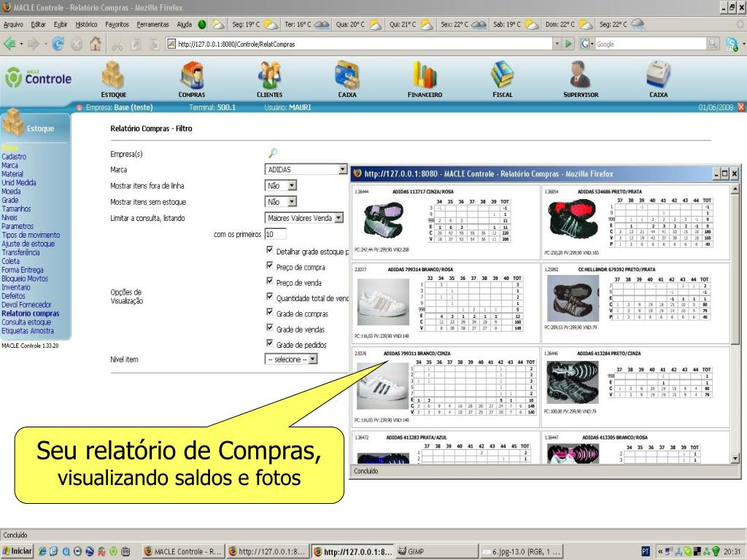This screenshot has height=560, width=747.
Task: Open Maiores Valores Venda dropdown
Action: 304,217
